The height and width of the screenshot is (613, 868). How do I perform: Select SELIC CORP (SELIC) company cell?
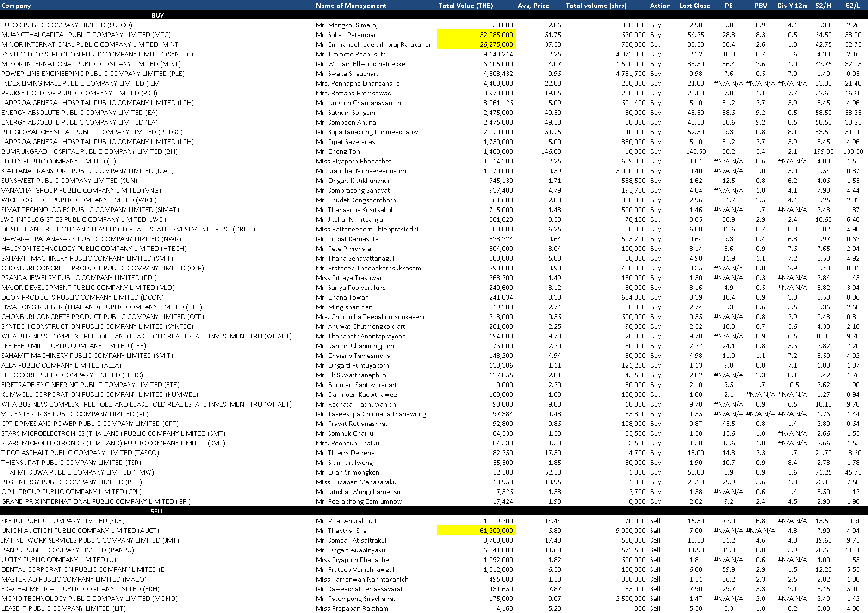click(x=72, y=375)
